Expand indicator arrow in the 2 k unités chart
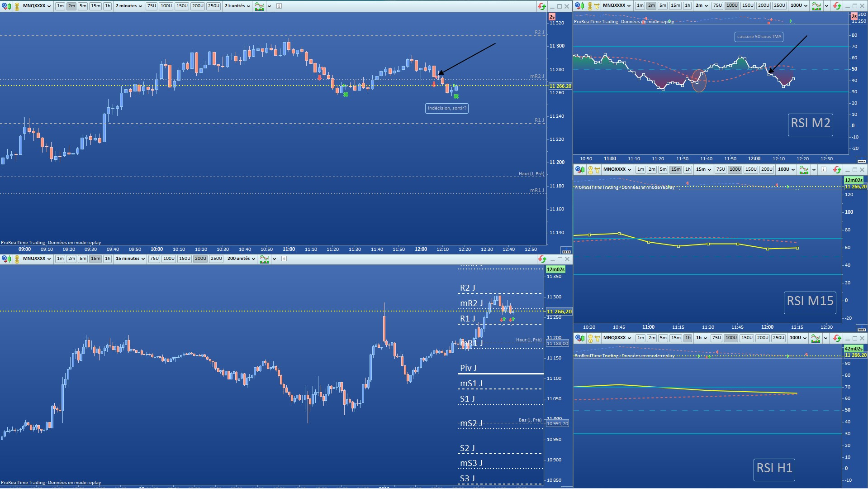 click(270, 6)
